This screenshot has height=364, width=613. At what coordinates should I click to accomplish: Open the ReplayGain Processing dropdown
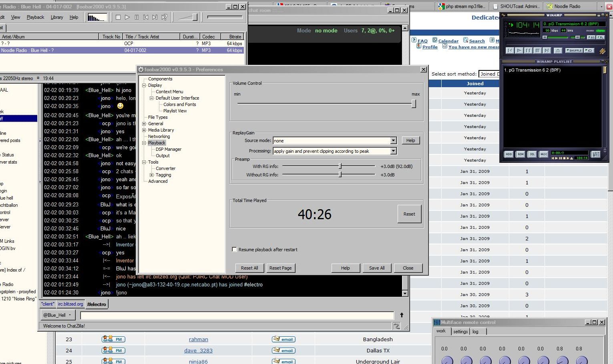(x=393, y=151)
